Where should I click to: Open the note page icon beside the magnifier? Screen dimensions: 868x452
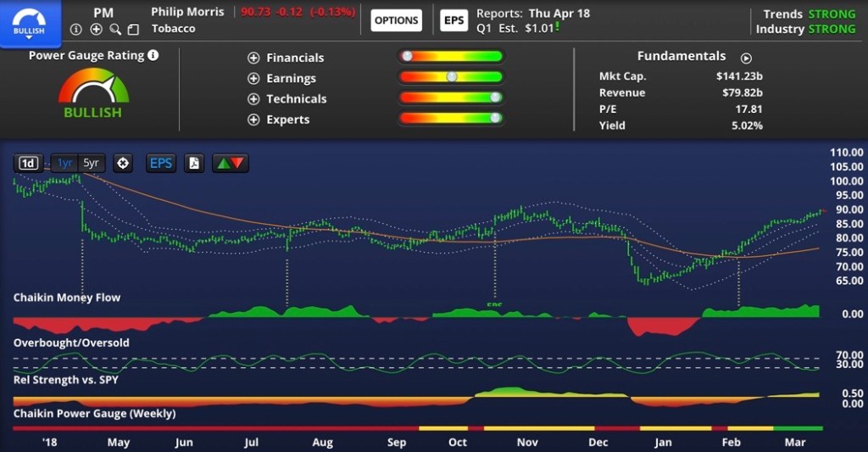coord(132,30)
